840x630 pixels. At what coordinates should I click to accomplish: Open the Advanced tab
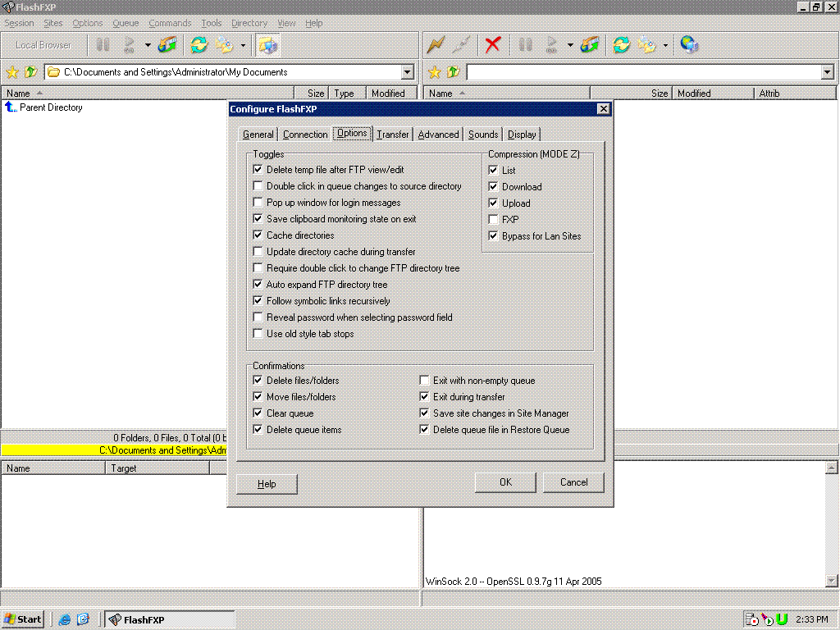[438, 135]
